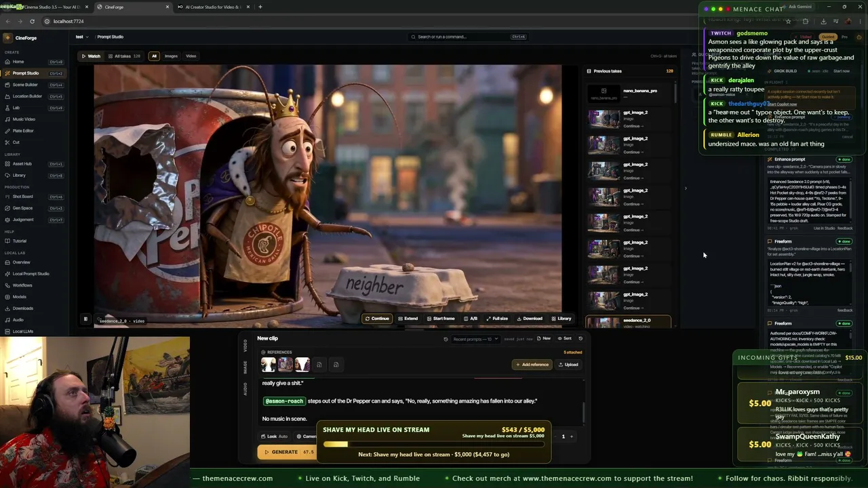Viewport: 868px width, 488px height.
Task: Open the Recent prompts dropdown
Action: coord(475,339)
